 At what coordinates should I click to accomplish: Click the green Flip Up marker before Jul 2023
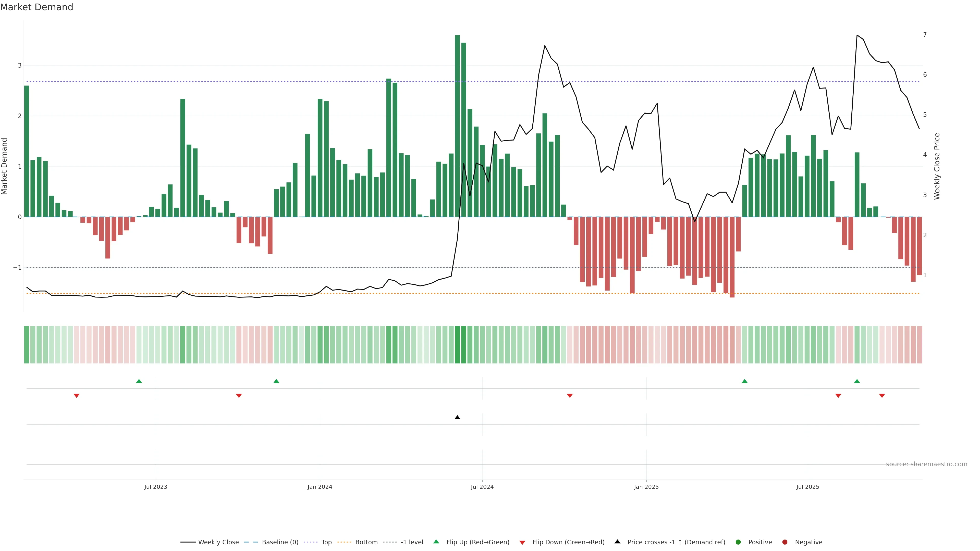pyautogui.click(x=139, y=381)
